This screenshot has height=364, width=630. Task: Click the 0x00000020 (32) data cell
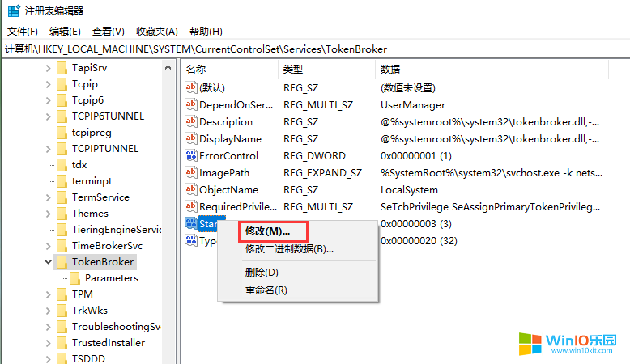coord(419,240)
